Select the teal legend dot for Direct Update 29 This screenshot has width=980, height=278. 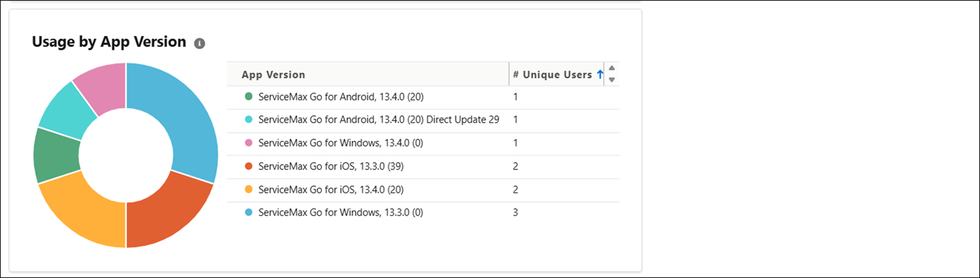[x=249, y=119]
